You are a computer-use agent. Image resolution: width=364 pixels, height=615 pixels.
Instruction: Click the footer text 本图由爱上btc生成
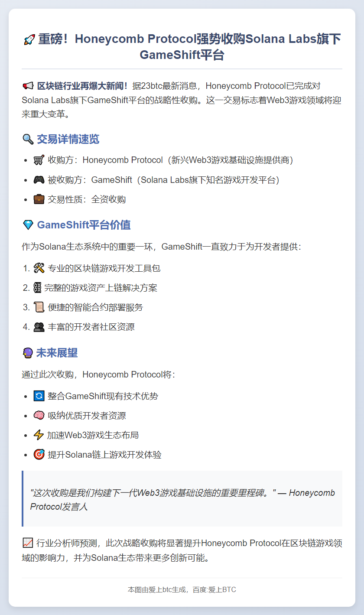157,590
